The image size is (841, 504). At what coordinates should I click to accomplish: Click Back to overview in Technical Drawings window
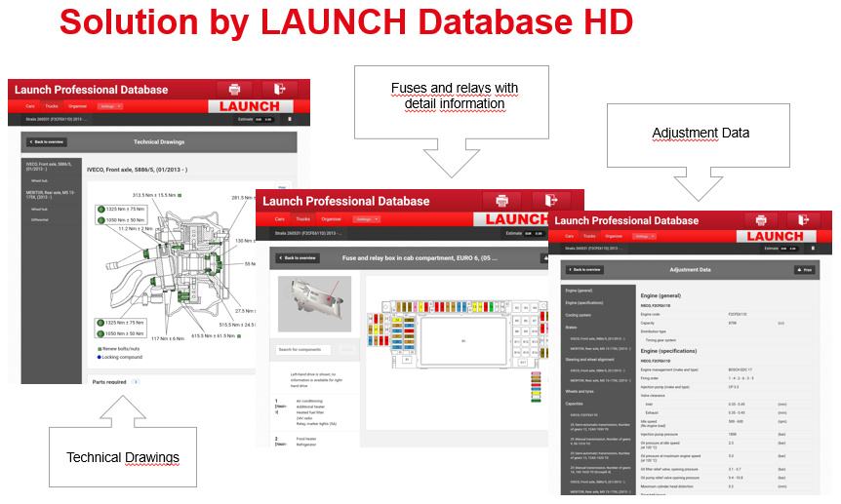(x=47, y=142)
